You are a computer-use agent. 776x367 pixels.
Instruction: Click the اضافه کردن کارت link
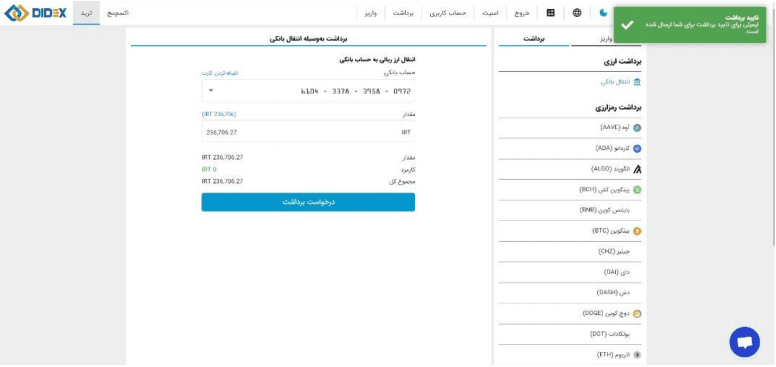pyautogui.click(x=220, y=73)
